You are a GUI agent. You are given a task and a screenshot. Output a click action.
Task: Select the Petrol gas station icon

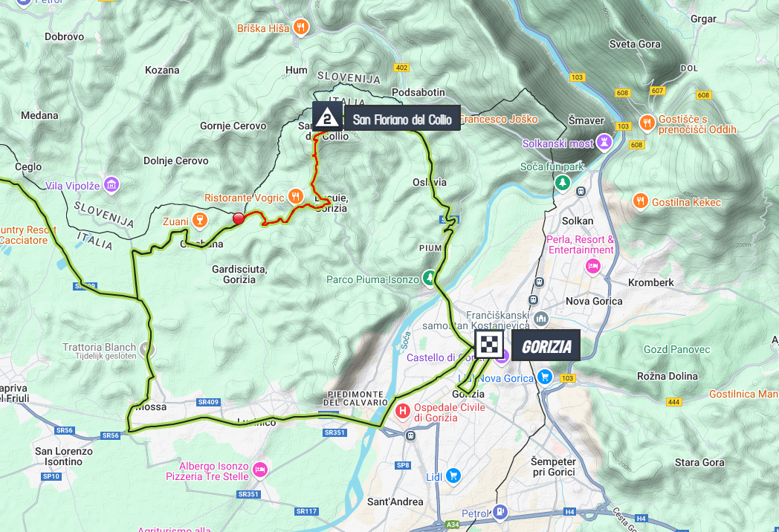(500, 512)
